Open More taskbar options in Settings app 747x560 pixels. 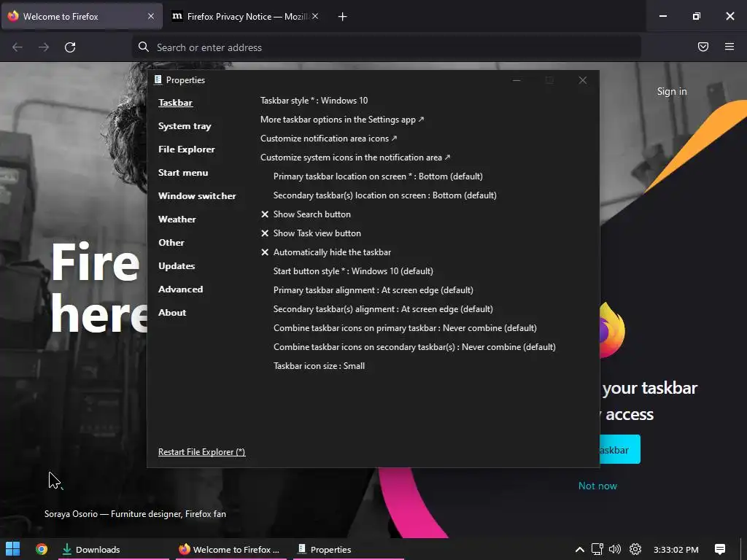(x=342, y=120)
